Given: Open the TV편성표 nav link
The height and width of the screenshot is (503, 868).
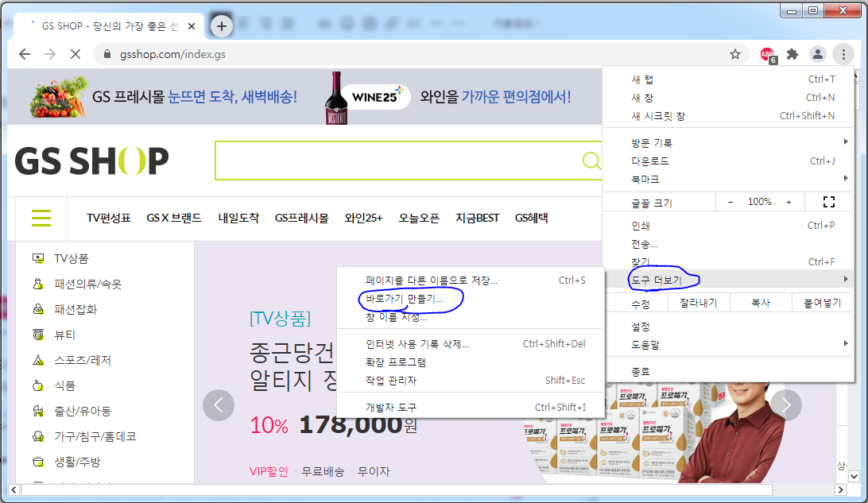Looking at the screenshot, I should click(x=108, y=218).
